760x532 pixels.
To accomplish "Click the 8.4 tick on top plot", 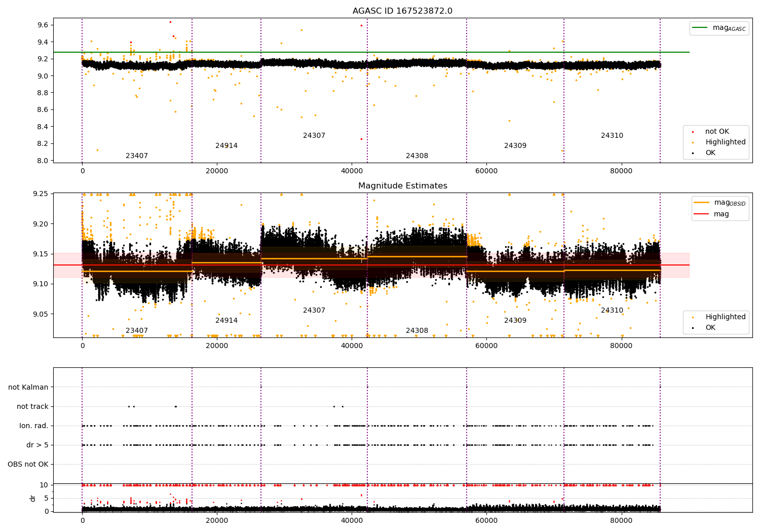I will (43, 127).
